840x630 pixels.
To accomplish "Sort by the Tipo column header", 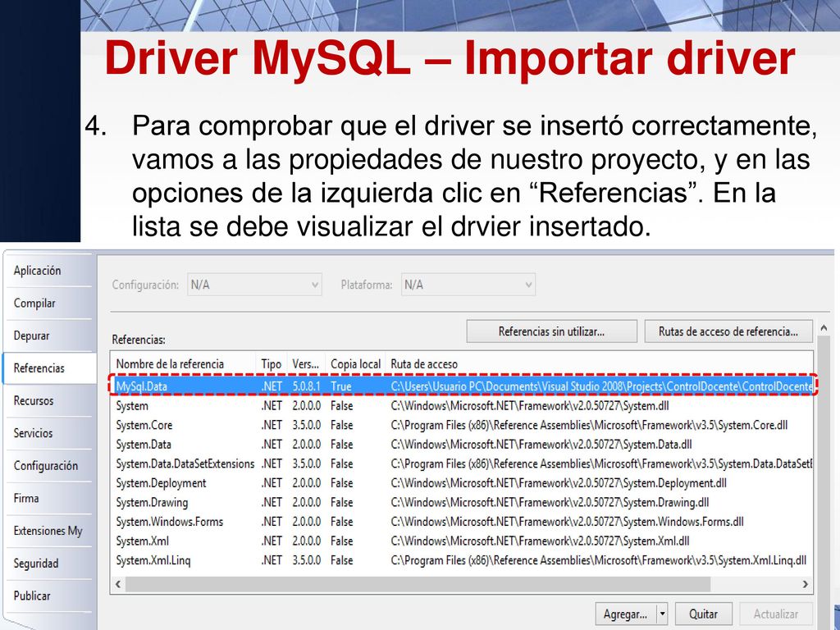I will click(272, 363).
